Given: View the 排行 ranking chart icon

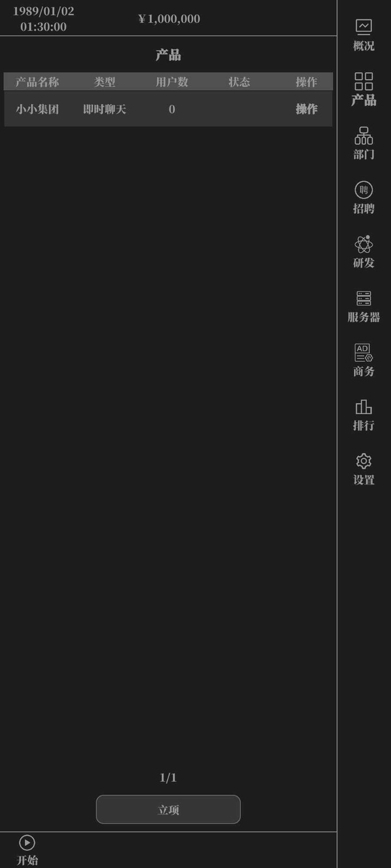Looking at the screenshot, I should pos(363,406).
